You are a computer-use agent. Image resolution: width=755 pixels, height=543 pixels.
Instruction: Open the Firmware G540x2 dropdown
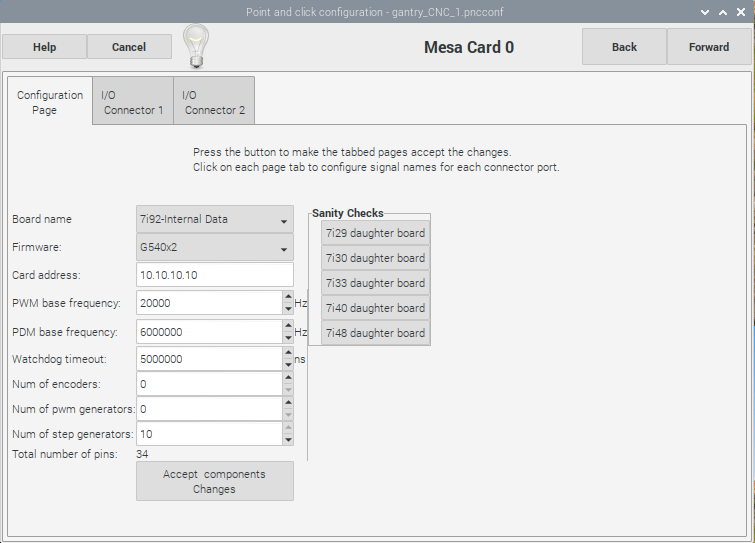point(215,247)
